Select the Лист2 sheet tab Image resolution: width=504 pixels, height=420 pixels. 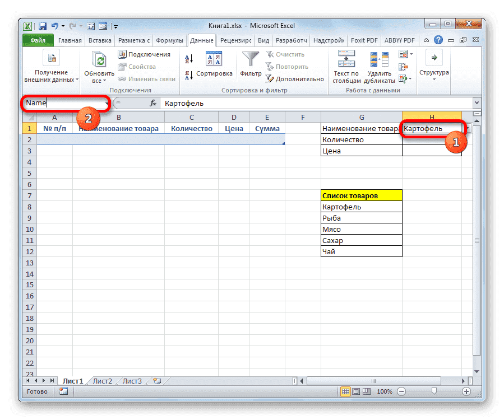pos(102,380)
